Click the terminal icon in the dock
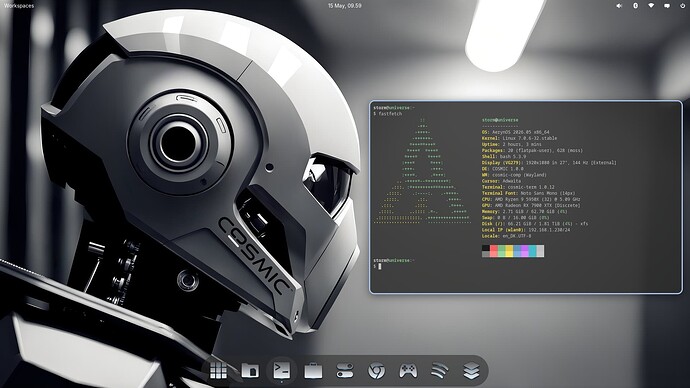The height and width of the screenshot is (388, 690). [x=282, y=370]
